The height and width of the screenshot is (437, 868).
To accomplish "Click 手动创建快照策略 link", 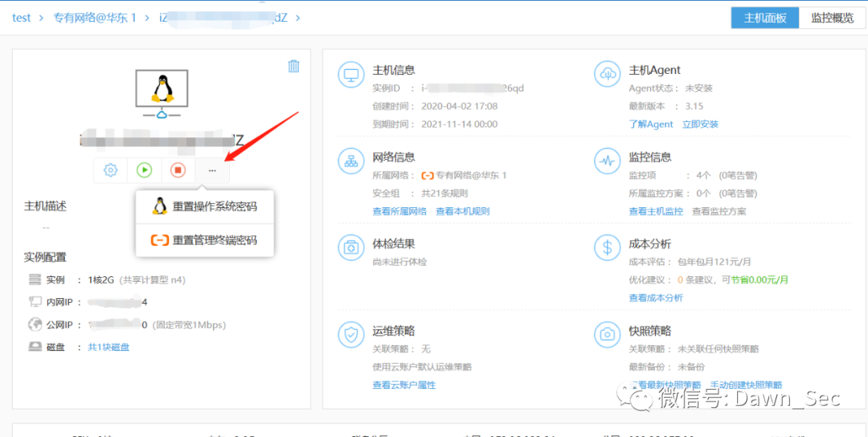I will click(x=746, y=385).
